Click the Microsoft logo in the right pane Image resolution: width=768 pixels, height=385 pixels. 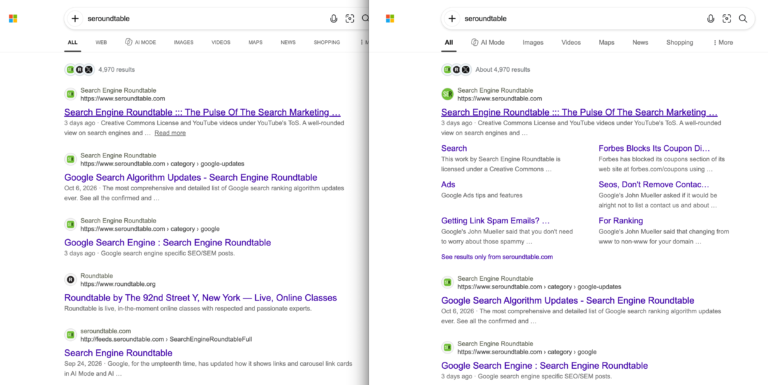pos(390,19)
